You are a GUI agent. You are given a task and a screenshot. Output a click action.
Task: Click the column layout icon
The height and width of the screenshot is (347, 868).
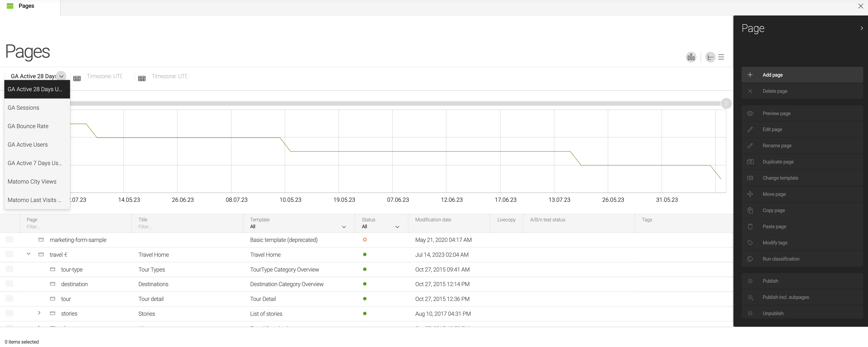(721, 57)
